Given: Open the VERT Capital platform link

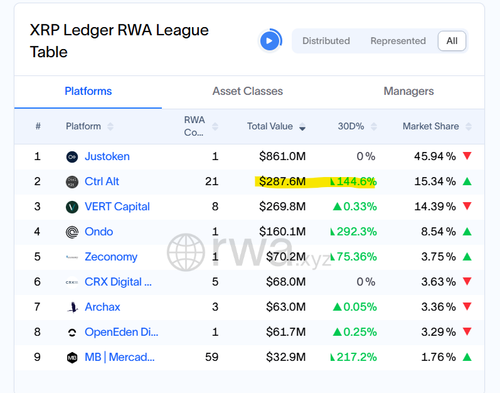Looking at the screenshot, I should pos(117,206).
